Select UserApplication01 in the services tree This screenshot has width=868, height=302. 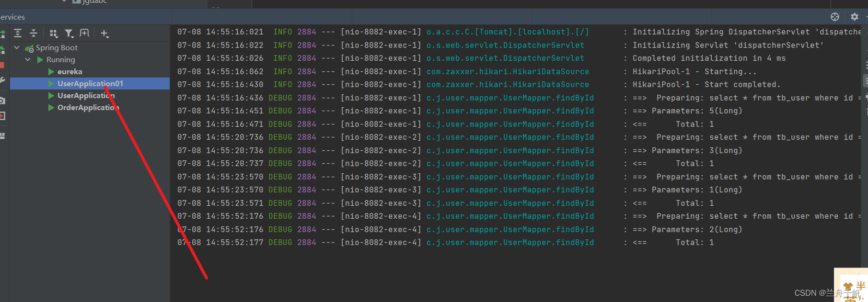point(90,83)
